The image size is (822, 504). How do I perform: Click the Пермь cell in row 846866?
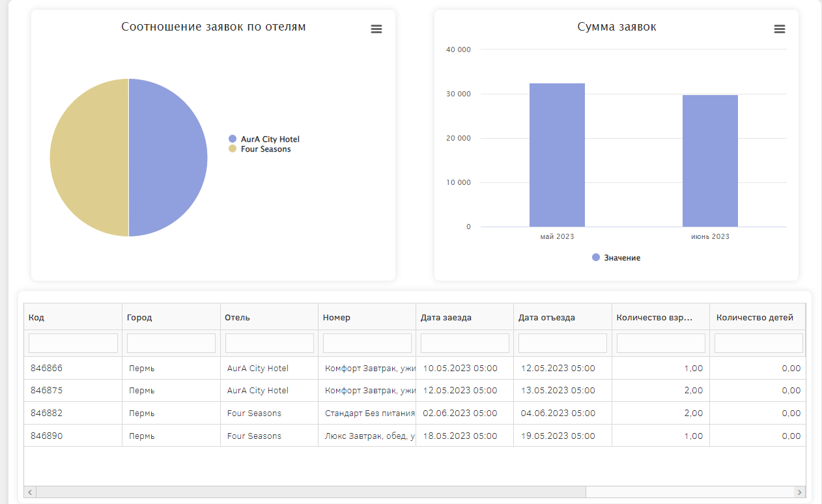[171, 368]
